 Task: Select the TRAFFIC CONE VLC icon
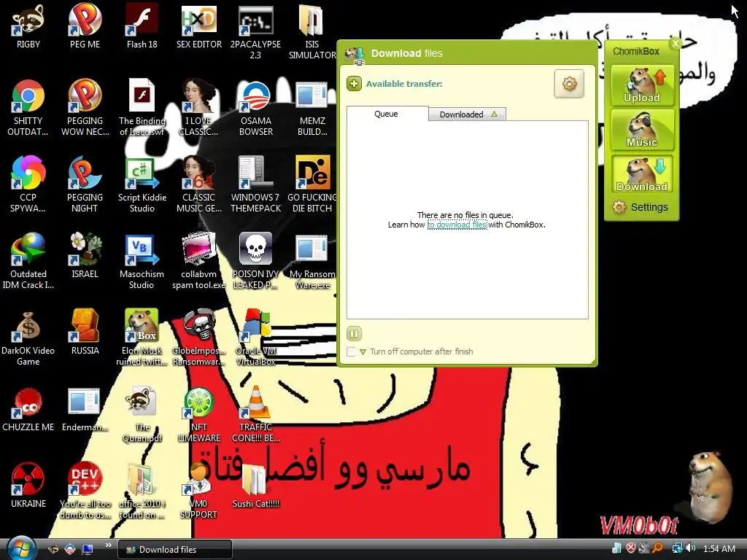click(x=256, y=414)
